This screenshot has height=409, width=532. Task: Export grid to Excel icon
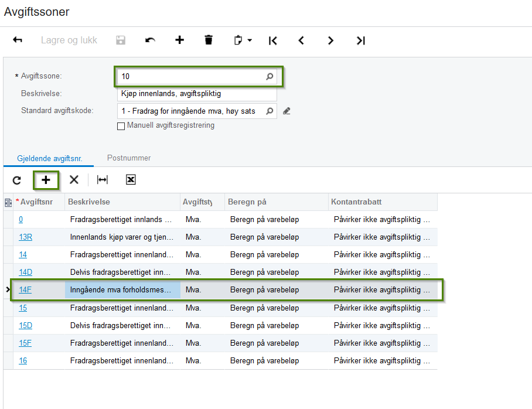131,180
